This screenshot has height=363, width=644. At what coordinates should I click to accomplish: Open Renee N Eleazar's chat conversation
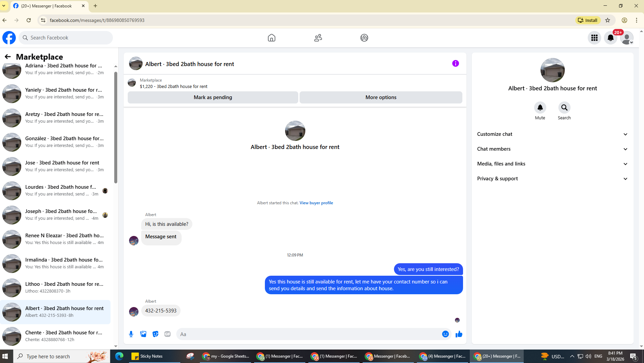pyautogui.click(x=55, y=239)
